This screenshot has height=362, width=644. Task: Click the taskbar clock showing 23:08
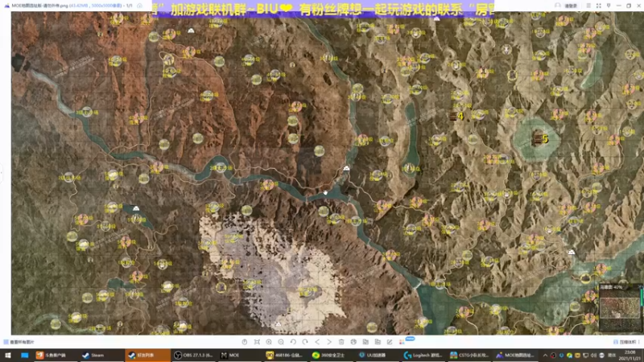(632, 356)
